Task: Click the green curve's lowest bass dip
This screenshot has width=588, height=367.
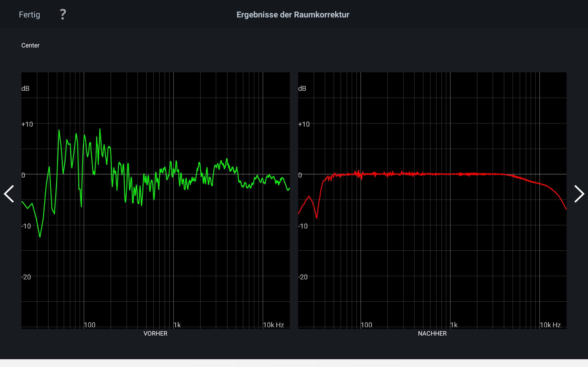Action: coord(40,236)
